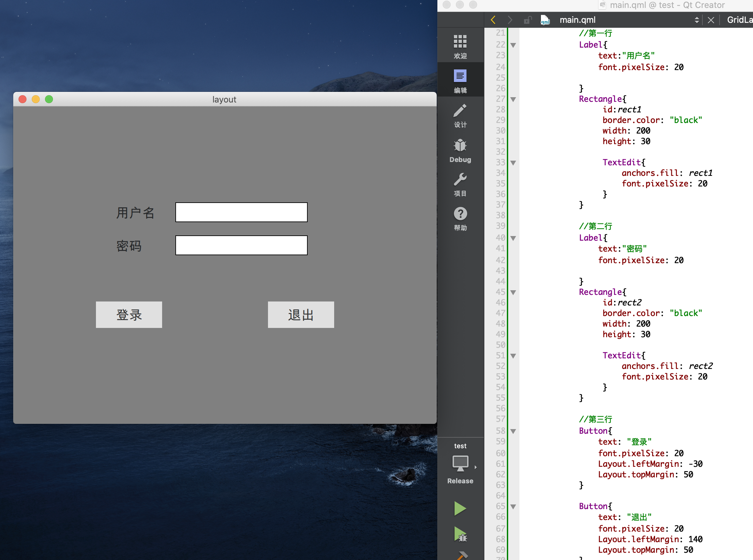This screenshot has width=753, height=560.
Task: Expand the collapsed section at line 58
Action: 513,429
